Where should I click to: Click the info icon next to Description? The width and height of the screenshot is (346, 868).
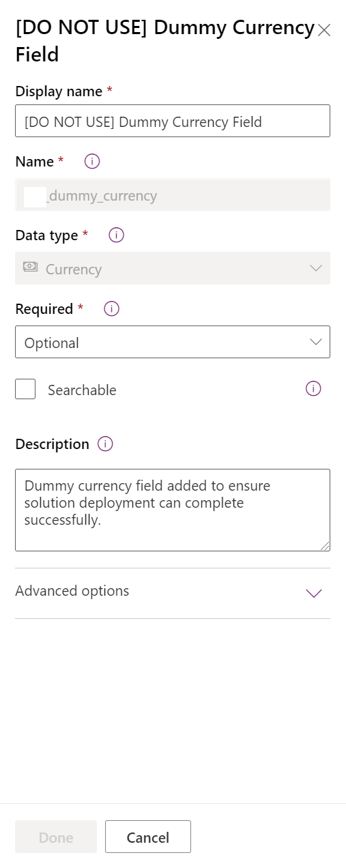(x=105, y=444)
